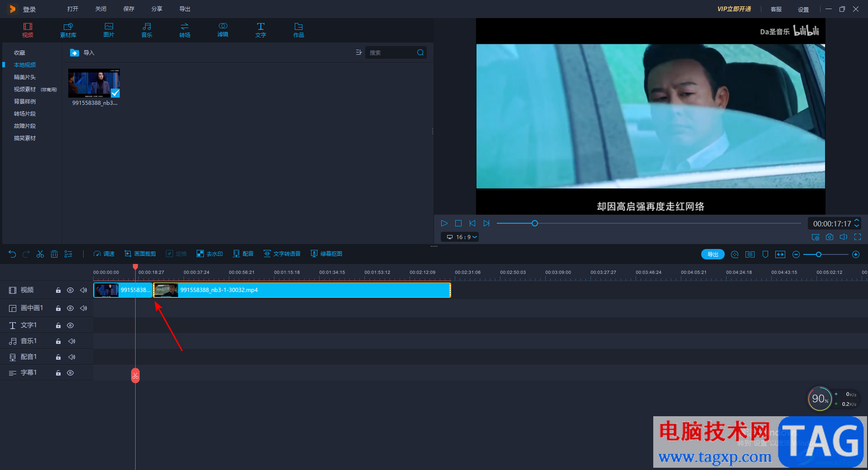Open 画面裁剪 crop tool

point(141,254)
